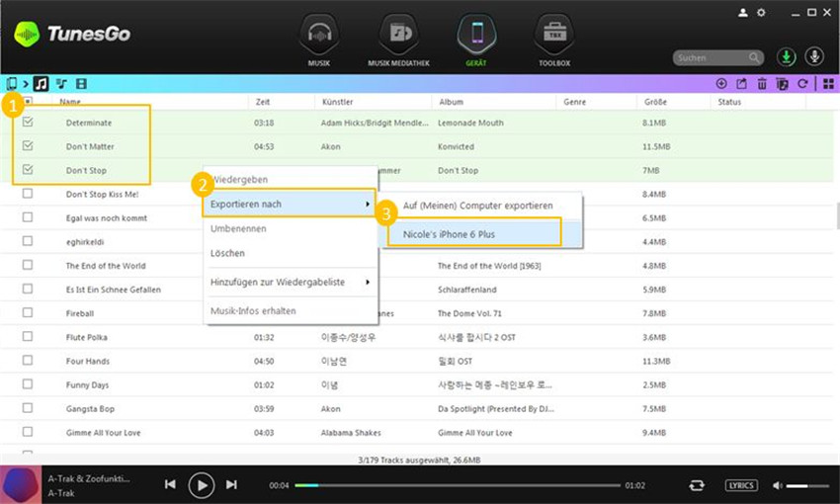Skip to next track
This screenshot has height=504, width=840.
click(231, 484)
